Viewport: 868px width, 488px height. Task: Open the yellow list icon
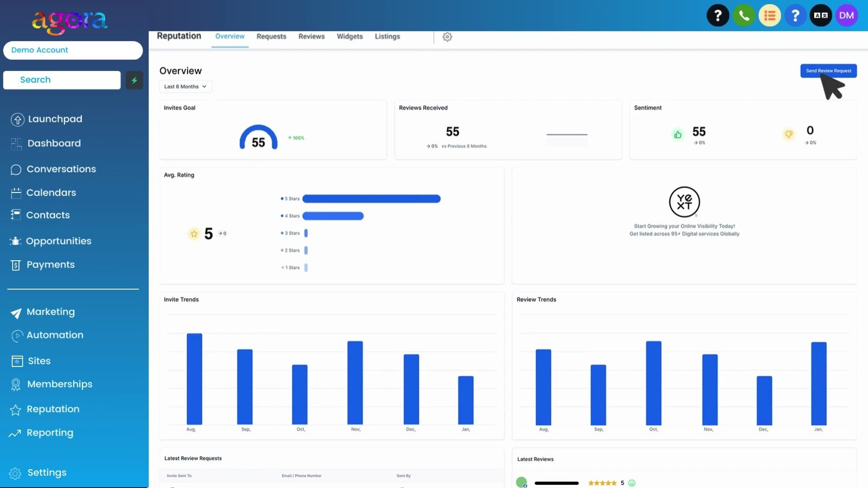(x=769, y=16)
